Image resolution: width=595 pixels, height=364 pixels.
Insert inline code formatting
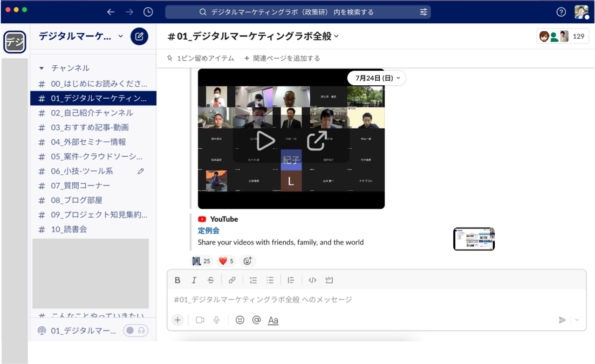[x=312, y=280]
